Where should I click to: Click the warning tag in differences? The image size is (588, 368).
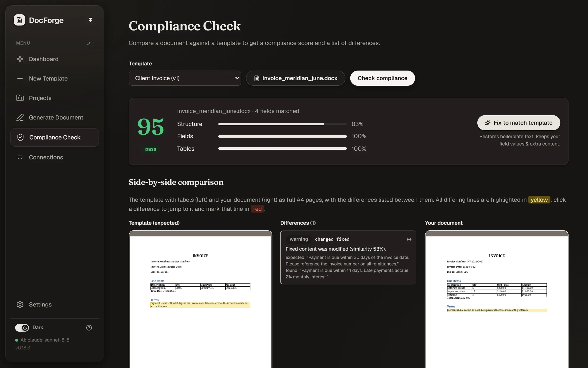tap(299, 239)
